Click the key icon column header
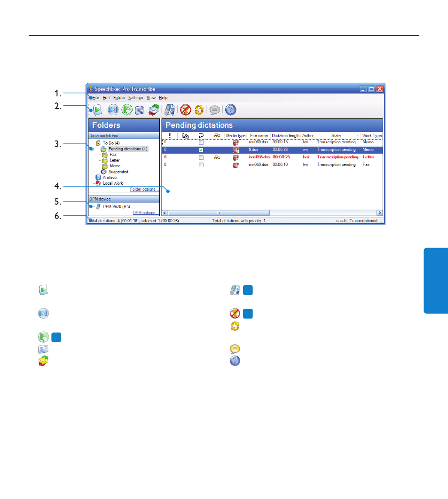Screen dimensions: 448x499 coord(217,136)
